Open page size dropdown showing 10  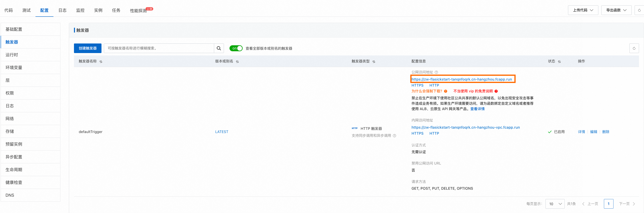click(x=555, y=204)
